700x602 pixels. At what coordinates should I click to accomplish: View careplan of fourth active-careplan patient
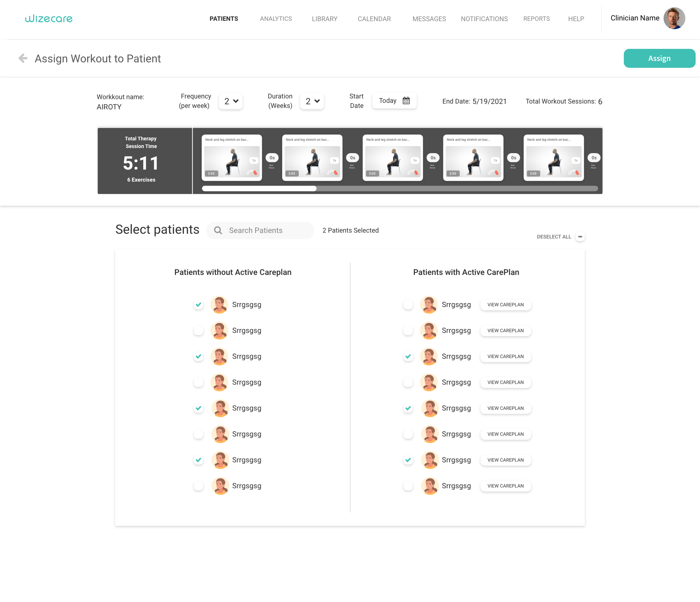[x=505, y=382]
